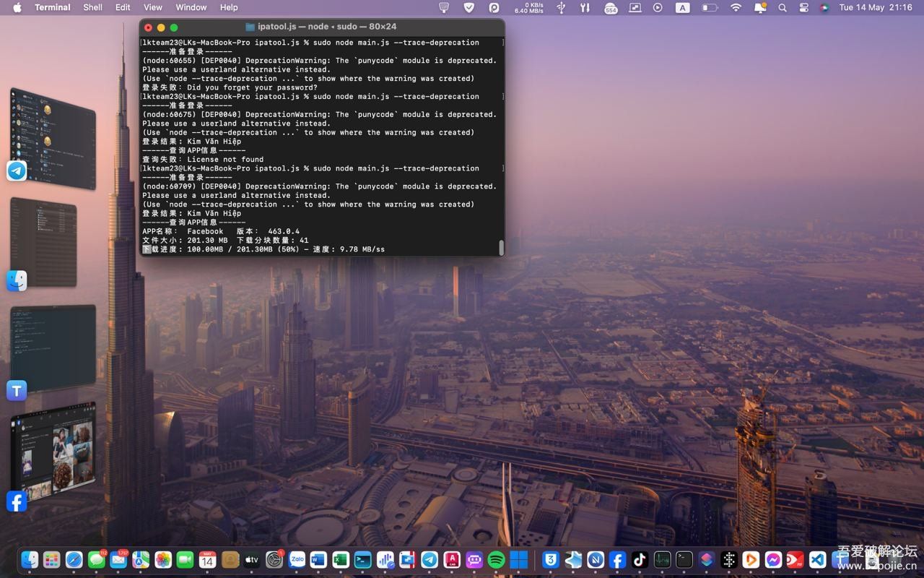Screen dimensions: 924x578
Task: Open Facebook from the Dock
Action: coord(617,559)
